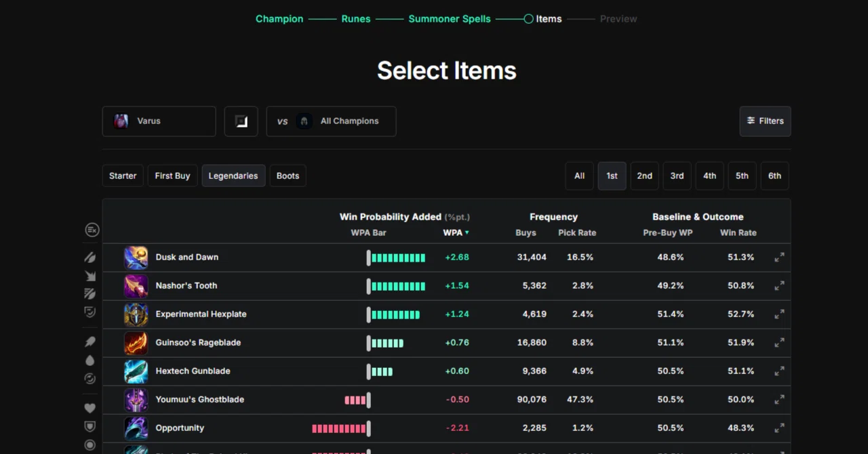This screenshot has width=868, height=454.
Task: Sort the table by WPA column
Action: click(456, 233)
